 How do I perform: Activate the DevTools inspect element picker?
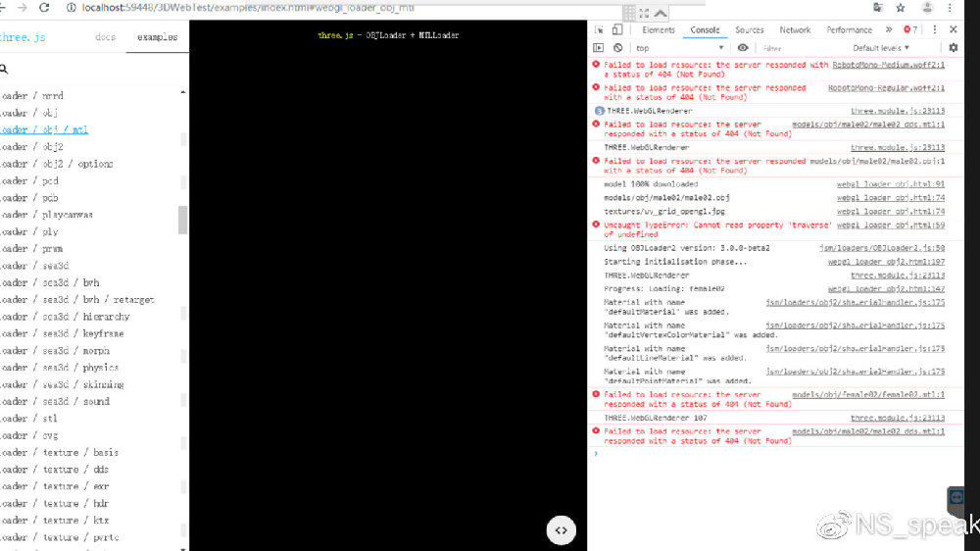600,29
